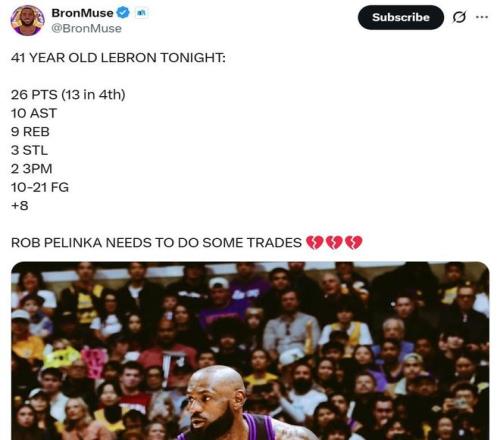
Task: Click the '9 REB' stat line
Action: click(x=30, y=132)
